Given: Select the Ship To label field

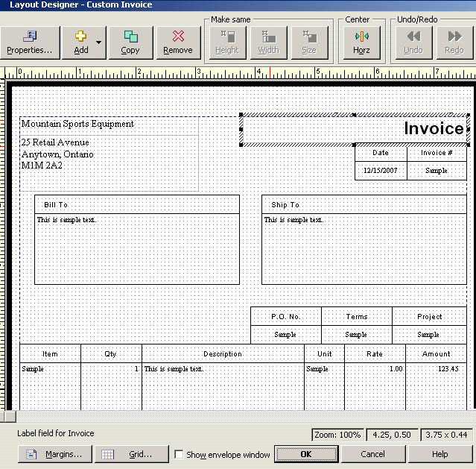Looking at the screenshot, I should [285, 204].
